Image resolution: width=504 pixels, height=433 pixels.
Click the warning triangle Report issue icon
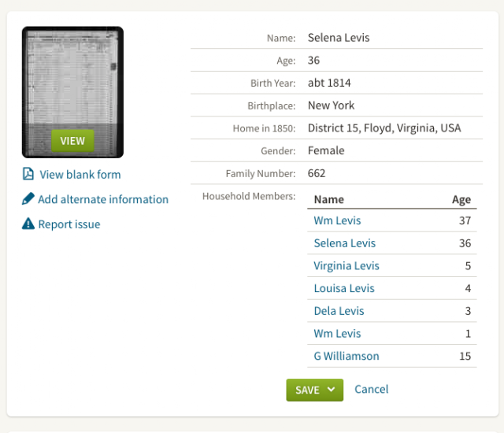[x=28, y=224]
